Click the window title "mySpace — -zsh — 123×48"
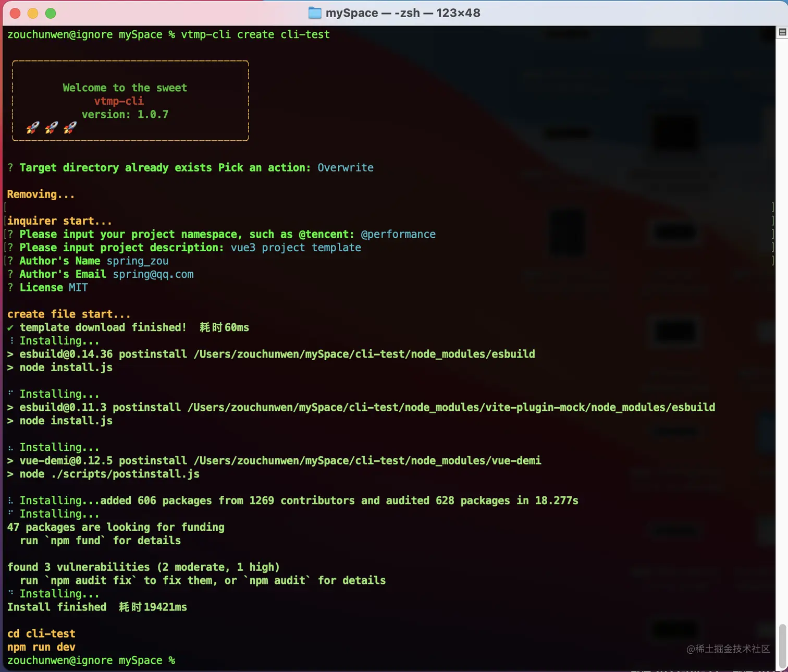Image resolution: width=788 pixels, height=672 pixels. click(403, 13)
